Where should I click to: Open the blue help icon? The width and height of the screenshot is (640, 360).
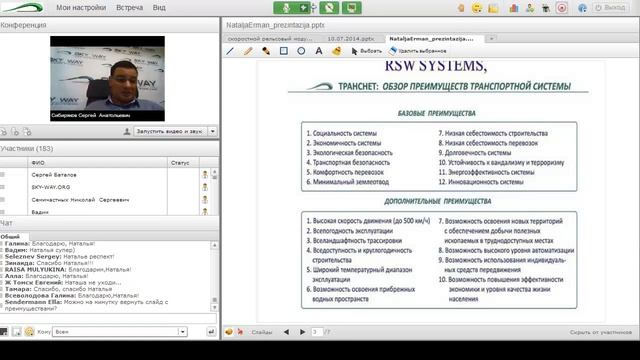pyautogui.click(x=582, y=8)
